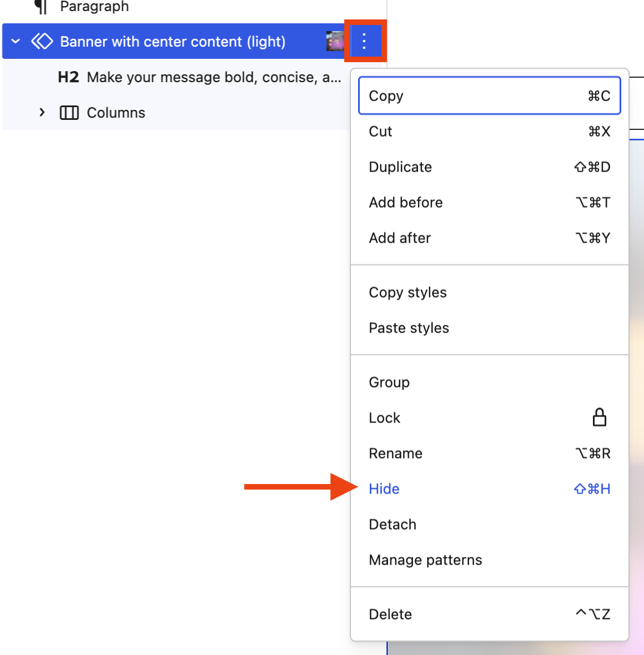Click the Paragraph block icon
This screenshot has height=655, width=644.
tap(41, 7)
